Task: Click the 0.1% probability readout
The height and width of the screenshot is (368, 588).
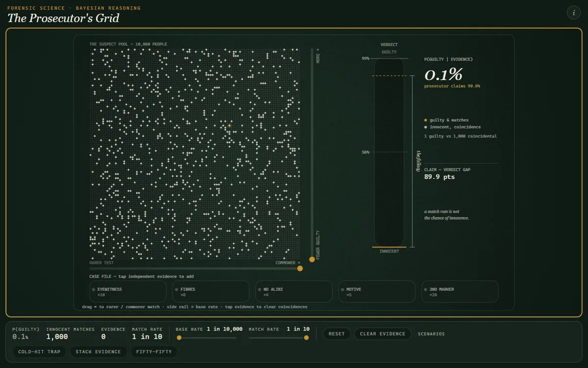Action: (443, 75)
